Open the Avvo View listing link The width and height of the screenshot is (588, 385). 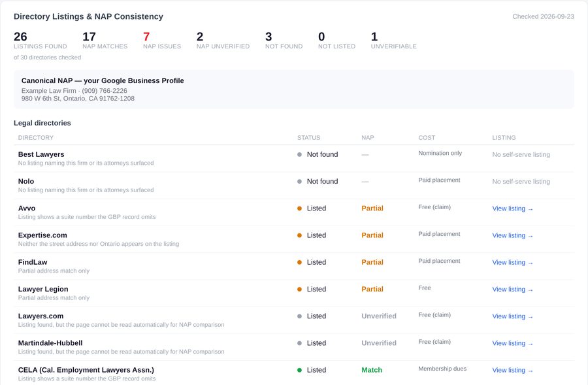[512, 209]
